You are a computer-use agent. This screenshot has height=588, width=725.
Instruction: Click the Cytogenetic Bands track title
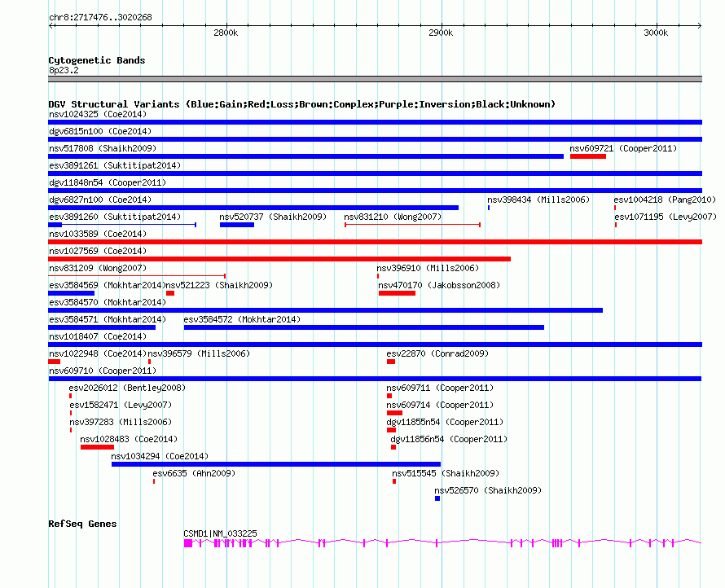(x=97, y=60)
